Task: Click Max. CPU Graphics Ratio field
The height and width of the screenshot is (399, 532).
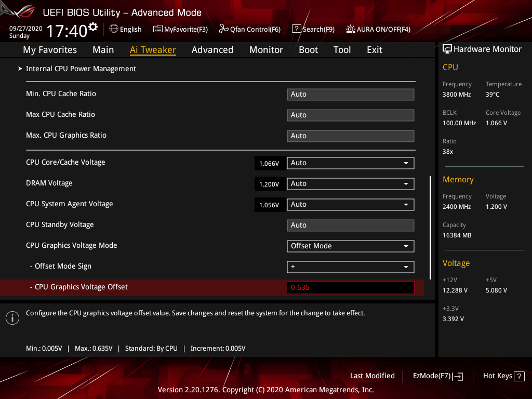Action: tap(351, 136)
